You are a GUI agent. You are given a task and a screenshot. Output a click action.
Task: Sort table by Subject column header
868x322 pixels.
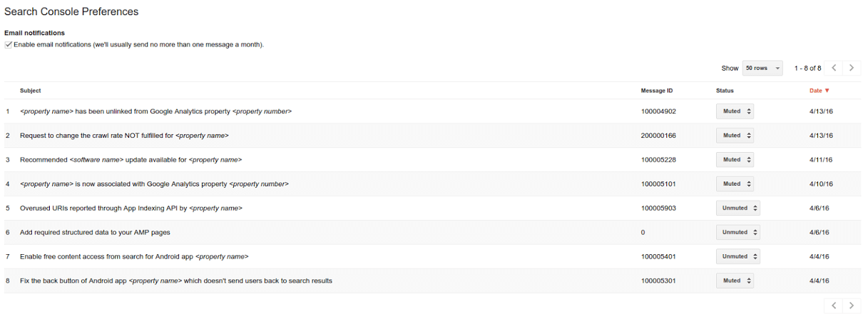(x=30, y=91)
